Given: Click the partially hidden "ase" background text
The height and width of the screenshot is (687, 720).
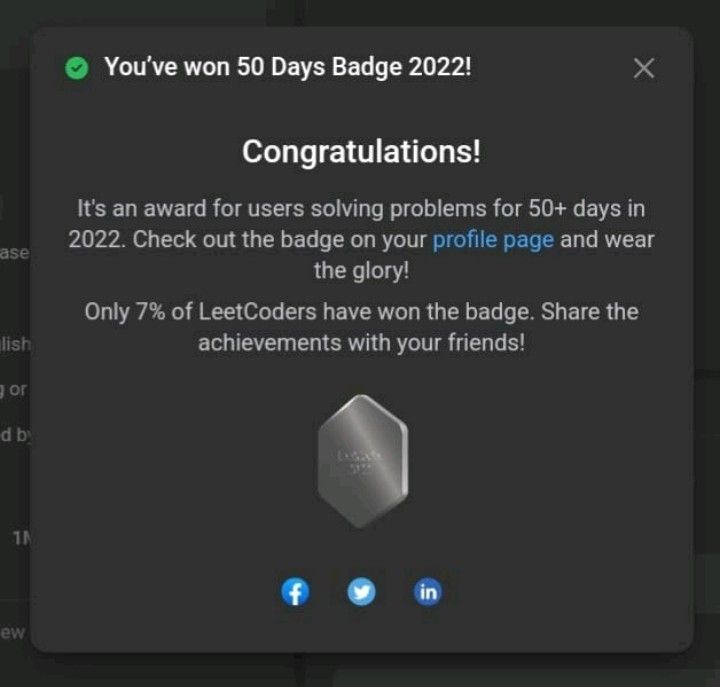Looking at the screenshot, I should [x=15, y=253].
